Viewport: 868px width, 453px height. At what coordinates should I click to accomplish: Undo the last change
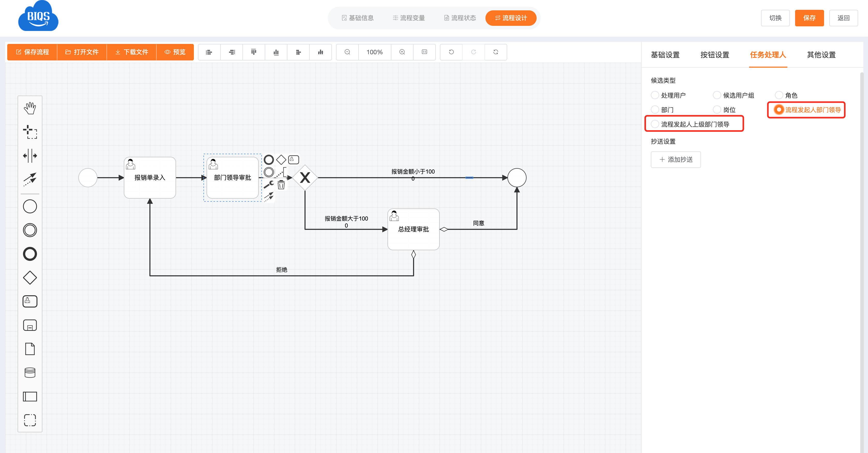[x=451, y=52]
